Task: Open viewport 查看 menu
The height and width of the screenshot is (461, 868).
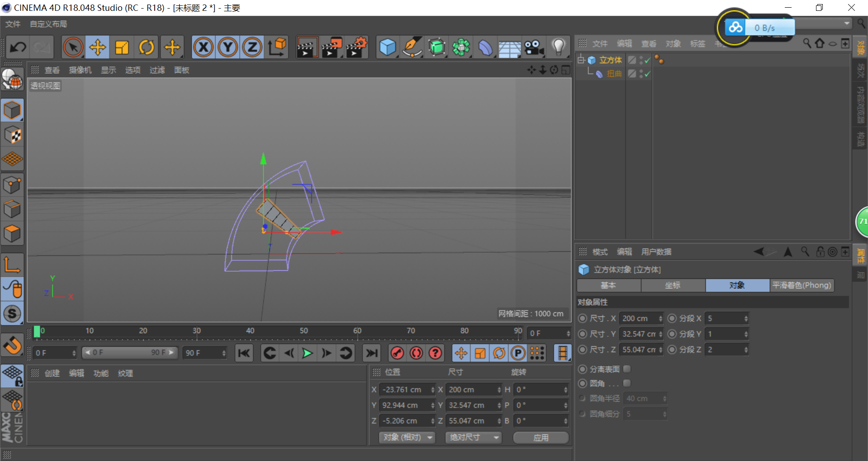Action: click(x=52, y=70)
